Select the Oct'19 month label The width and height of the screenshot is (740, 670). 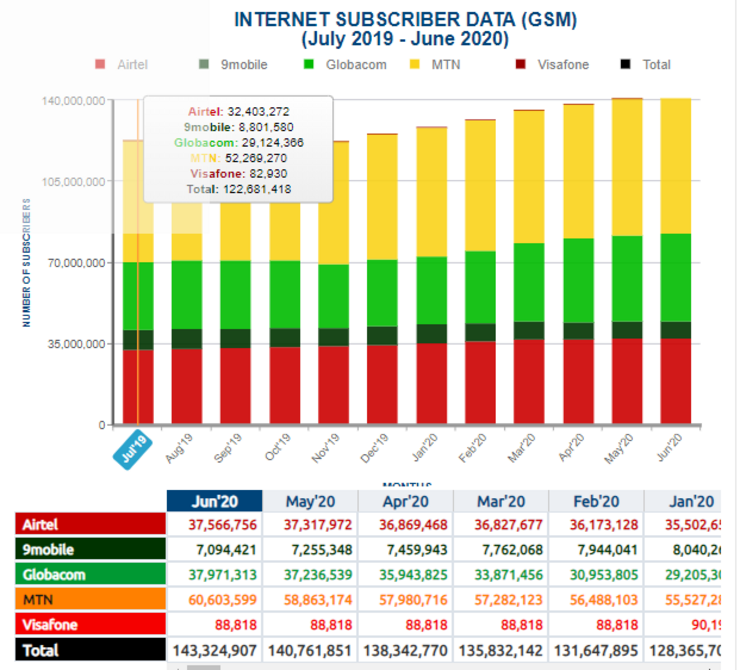point(277,447)
